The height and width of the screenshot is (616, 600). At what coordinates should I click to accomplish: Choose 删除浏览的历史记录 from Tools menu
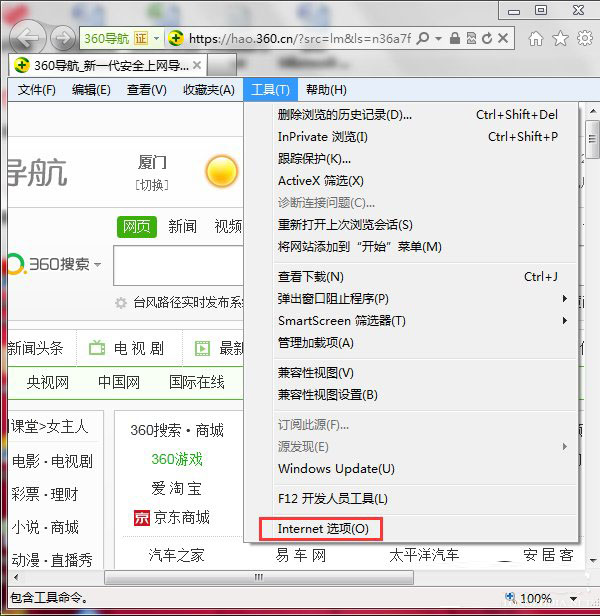pyautogui.click(x=344, y=115)
